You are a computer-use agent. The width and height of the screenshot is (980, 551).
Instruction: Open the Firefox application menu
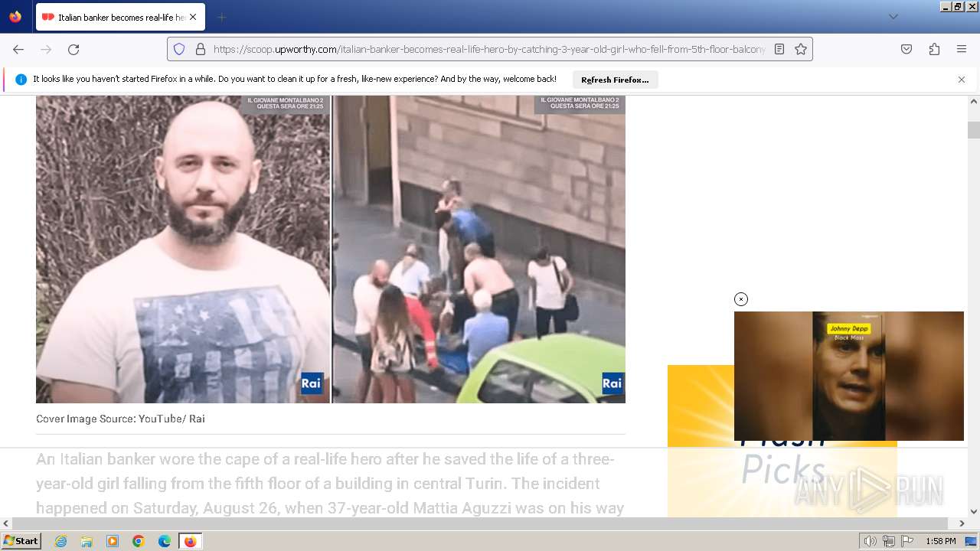pos(962,49)
